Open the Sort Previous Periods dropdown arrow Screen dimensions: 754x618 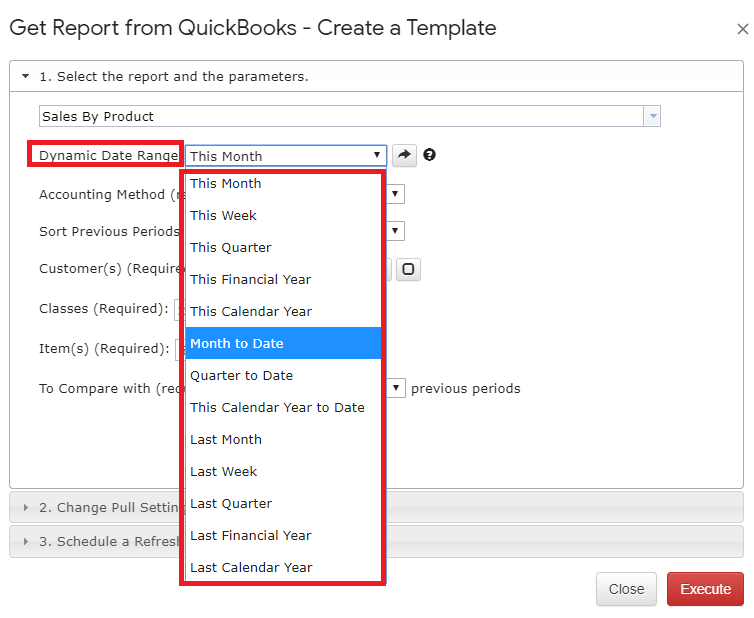[x=395, y=231]
